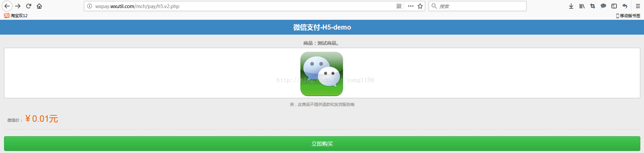Screen dimensions: 644x153
Task: Open the chat bubble toolbar icon
Action: click(x=603, y=6)
